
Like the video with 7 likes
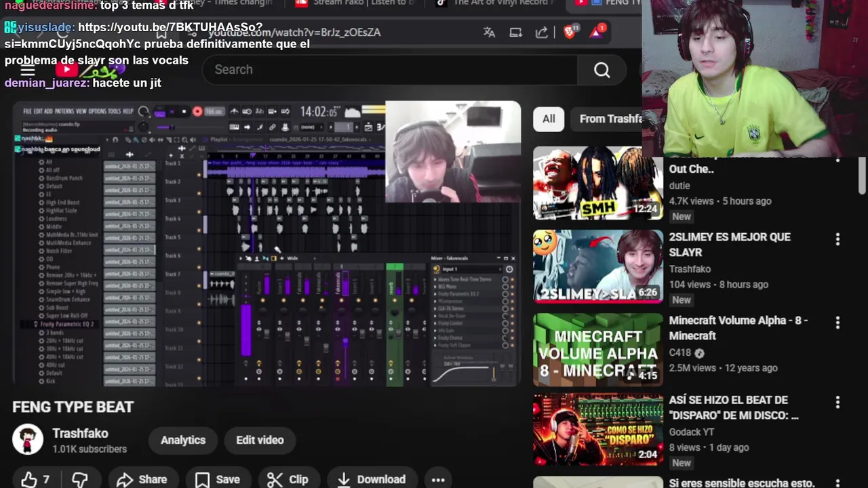[x=35, y=479]
